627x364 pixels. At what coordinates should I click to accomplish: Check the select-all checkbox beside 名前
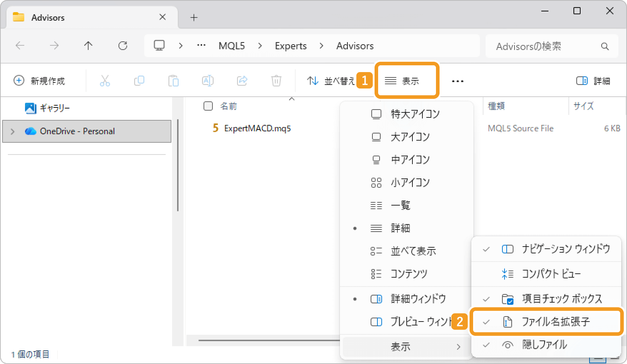(208, 106)
